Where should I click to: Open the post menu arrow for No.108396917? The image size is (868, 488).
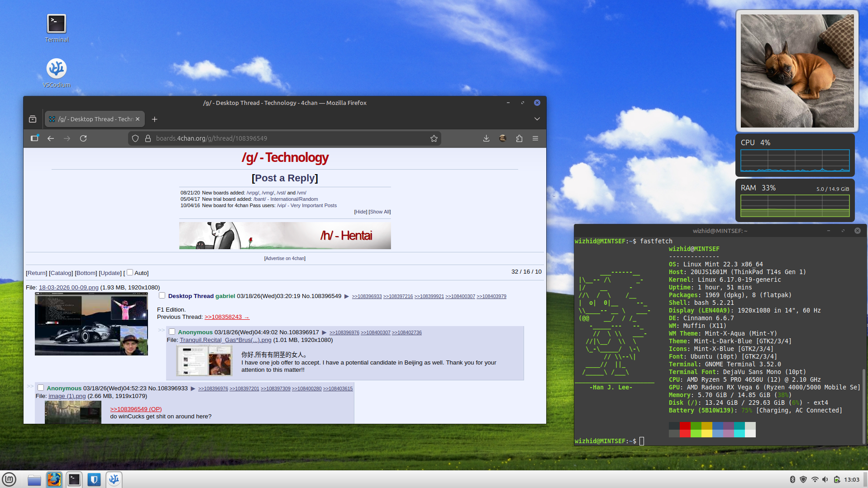point(324,333)
